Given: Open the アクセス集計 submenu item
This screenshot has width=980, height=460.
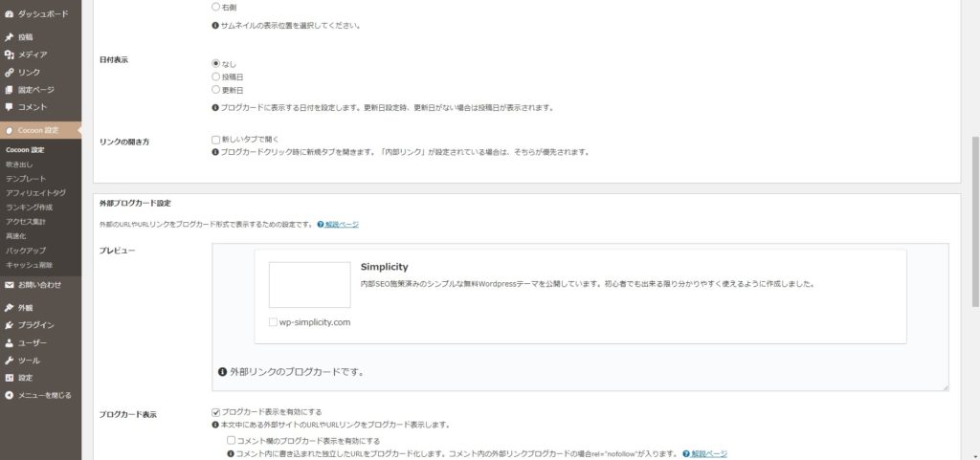Looking at the screenshot, I should click(26, 222).
